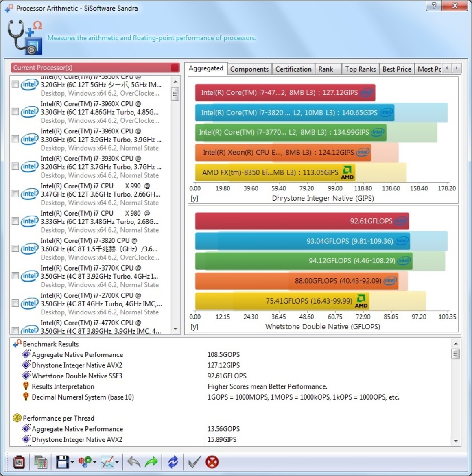Screen dimensions: 472x476
Task: Click the processor list scroll-up arrow
Action: point(175,82)
